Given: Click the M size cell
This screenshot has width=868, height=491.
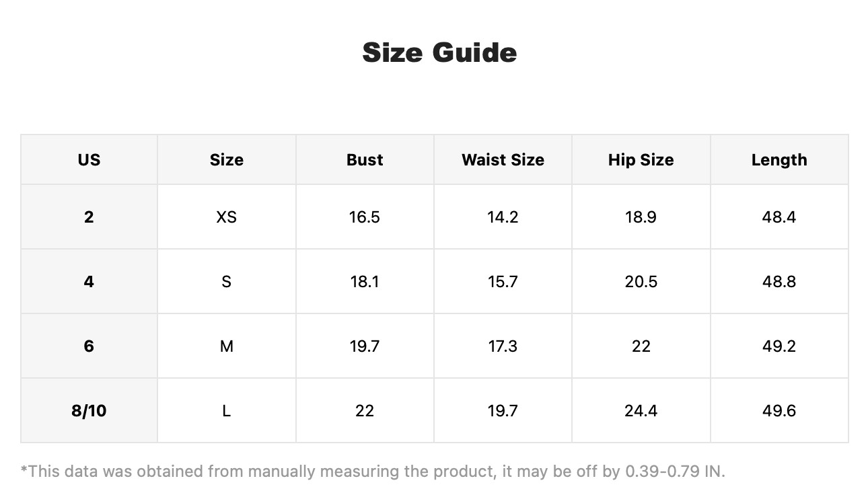Looking at the screenshot, I should pyautogui.click(x=227, y=346).
